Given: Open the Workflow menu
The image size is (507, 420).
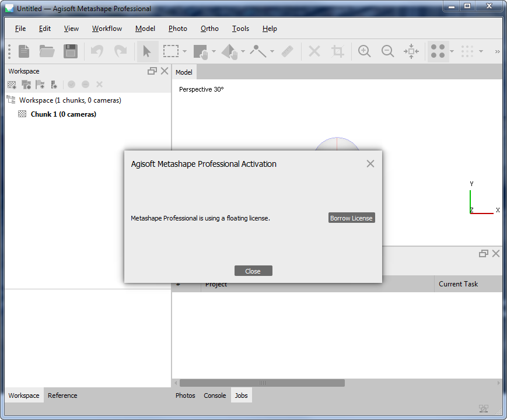Looking at the screenshot, I should pyautogui.click(x=107, y=29).
